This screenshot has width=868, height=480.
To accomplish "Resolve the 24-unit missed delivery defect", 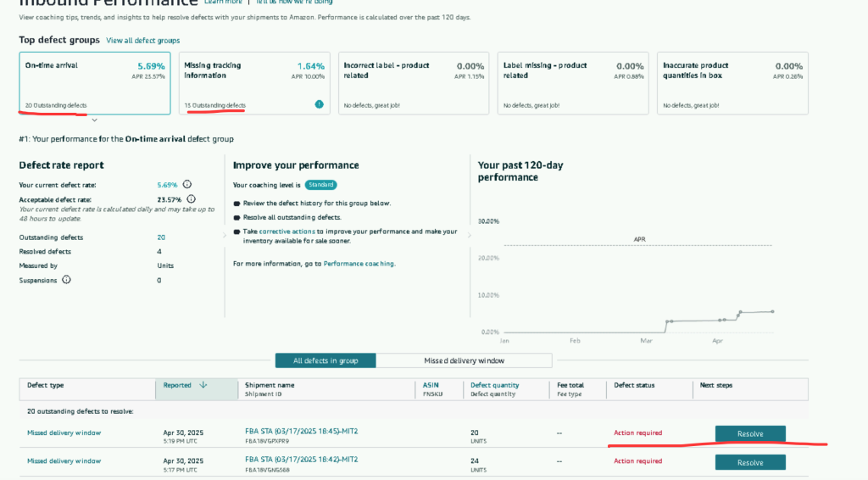I will 749,462.
